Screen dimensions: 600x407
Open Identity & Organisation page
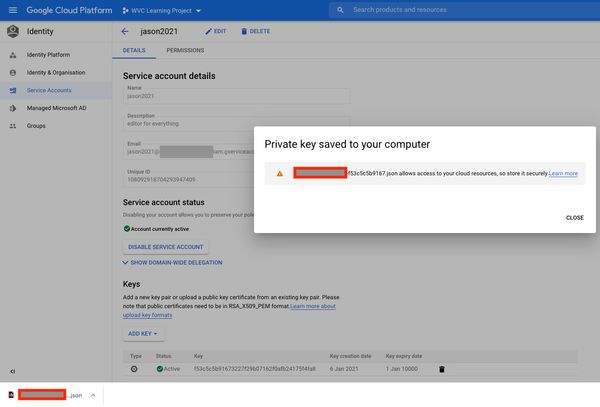coord(56,73)
